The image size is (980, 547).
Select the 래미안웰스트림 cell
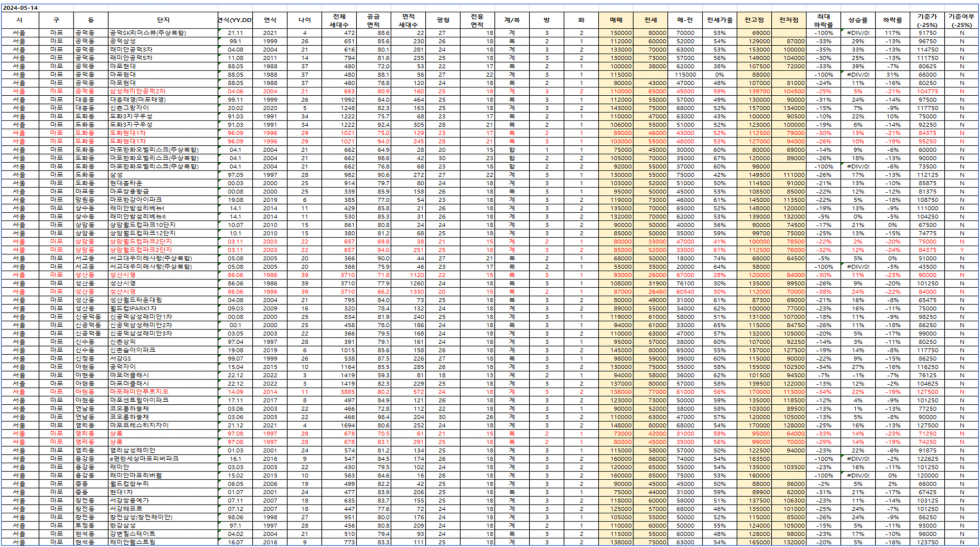163,542
